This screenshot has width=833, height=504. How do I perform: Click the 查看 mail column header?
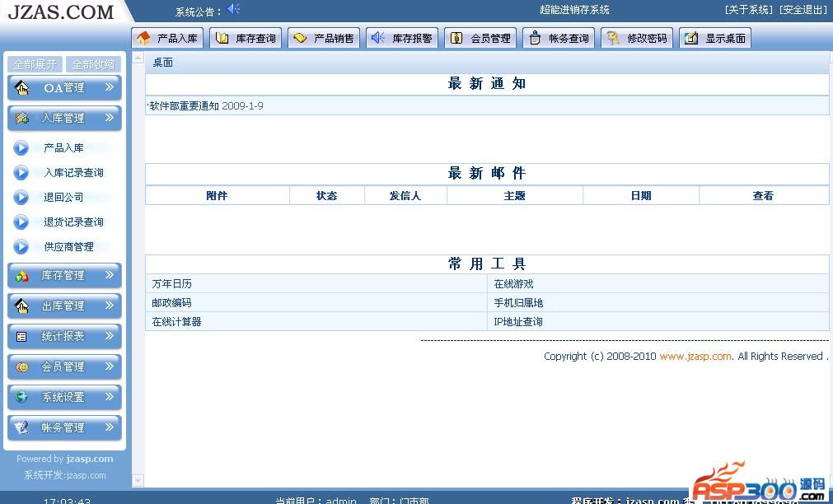(763, 195)
